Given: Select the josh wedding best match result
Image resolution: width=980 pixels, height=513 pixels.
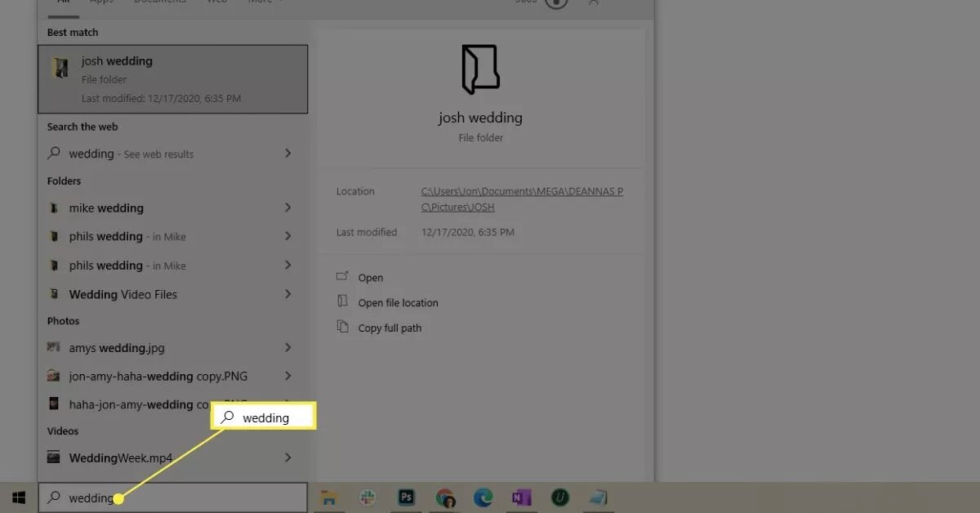Looking at the screenshot, I should [172, 78].
